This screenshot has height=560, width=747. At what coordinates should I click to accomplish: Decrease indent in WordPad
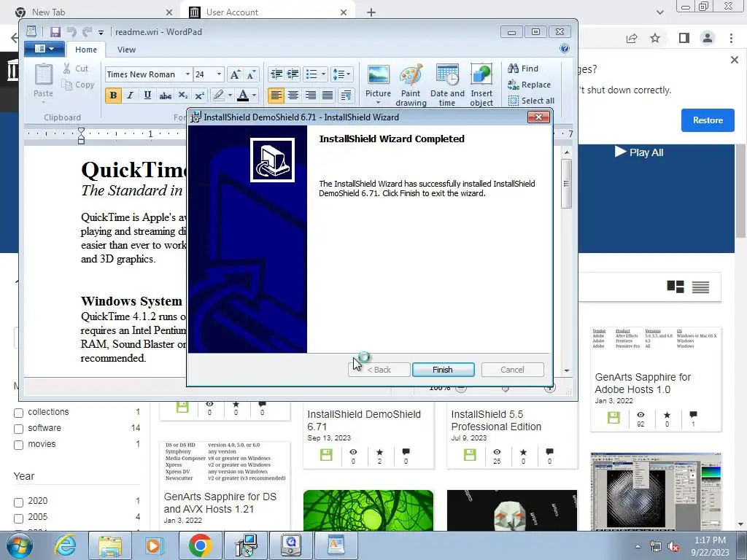(276, 74)
